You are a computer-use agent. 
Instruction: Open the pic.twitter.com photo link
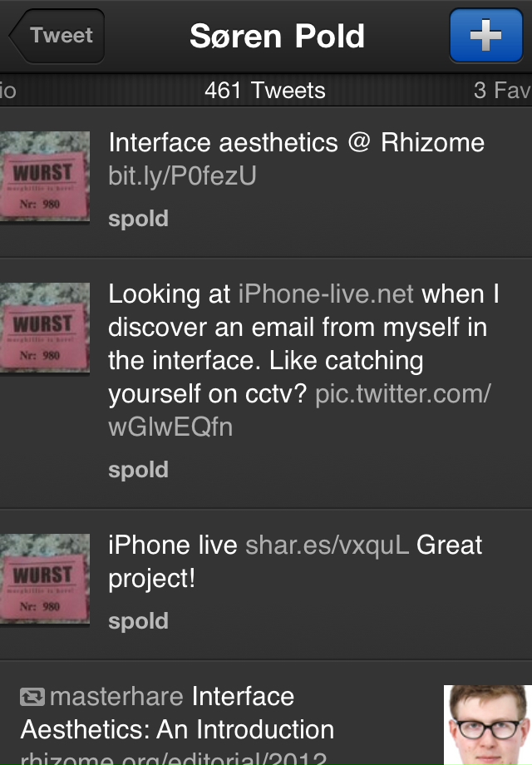click(x=402, y=394)
